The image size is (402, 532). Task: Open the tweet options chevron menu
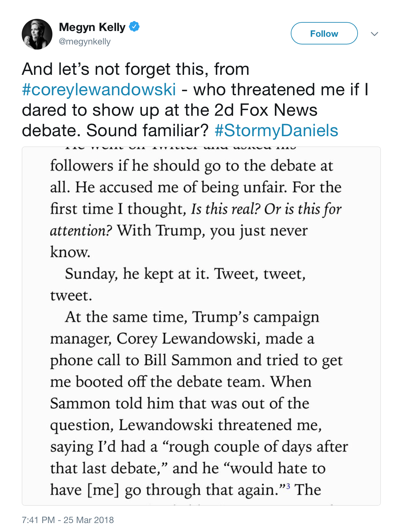(374, 34)
